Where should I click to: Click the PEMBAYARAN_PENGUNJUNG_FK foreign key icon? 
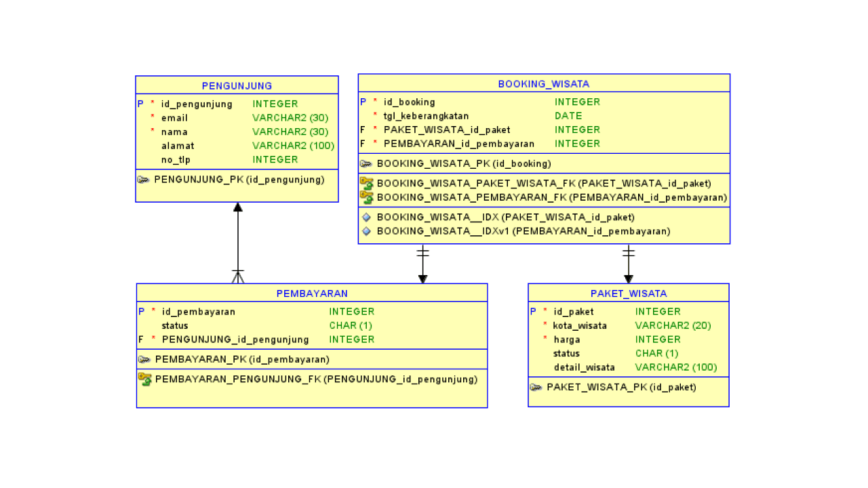tap(144, 379)
